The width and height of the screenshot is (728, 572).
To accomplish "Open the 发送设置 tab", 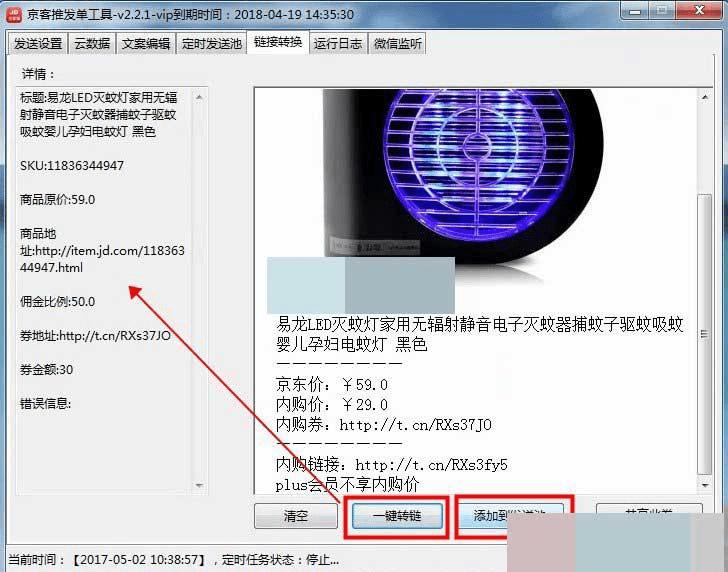I will (38, 44).
